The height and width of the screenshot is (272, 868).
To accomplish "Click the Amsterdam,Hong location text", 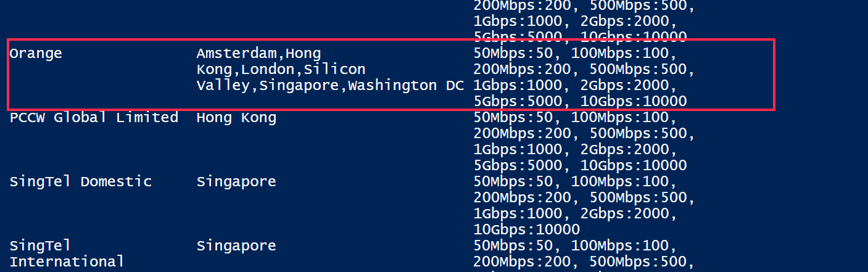I will (x=259, y=54).
